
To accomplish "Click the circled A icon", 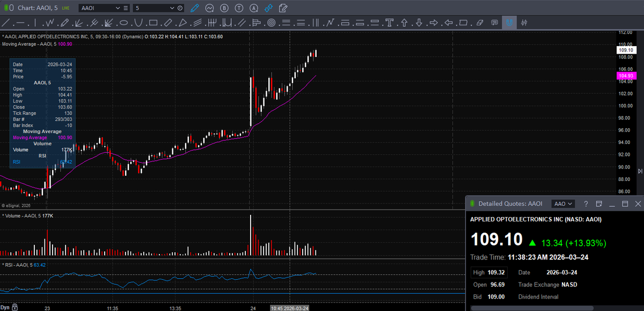I will click(x=253, y=8).
